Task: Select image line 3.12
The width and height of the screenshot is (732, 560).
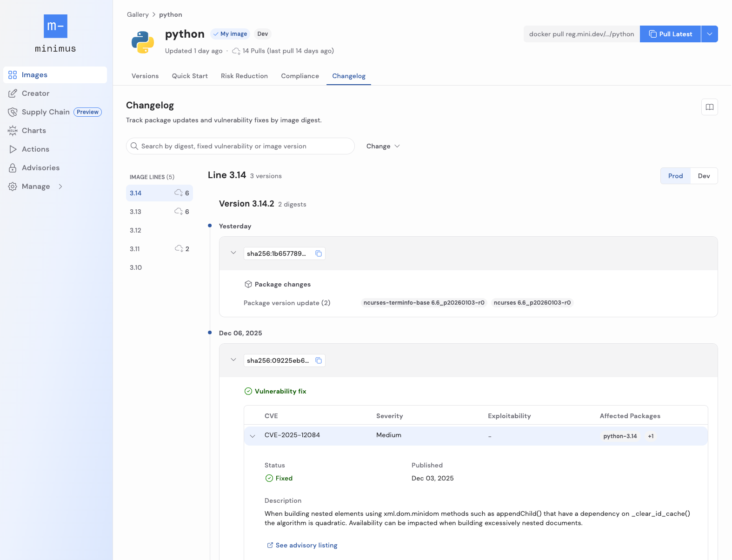Action: [x=160, y=230]
